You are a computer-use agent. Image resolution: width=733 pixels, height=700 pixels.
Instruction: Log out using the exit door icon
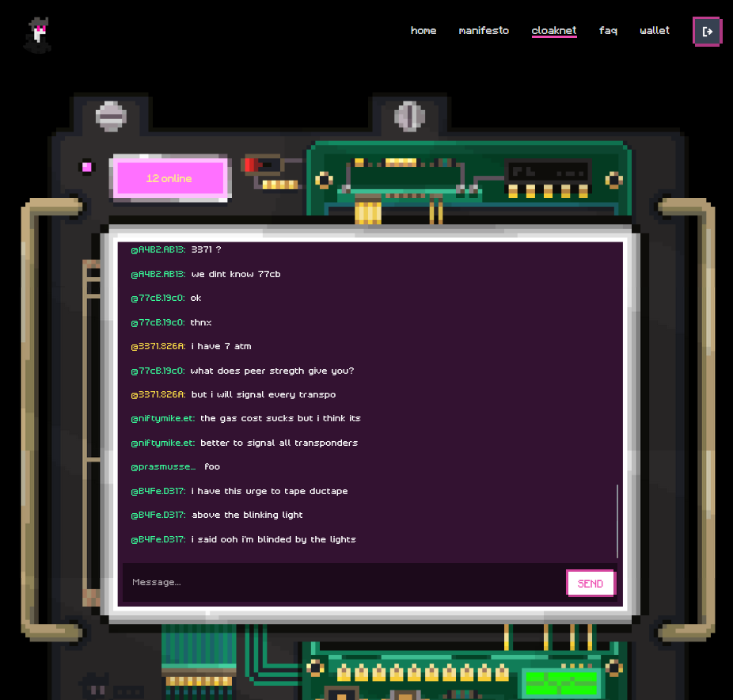(706, 31)
